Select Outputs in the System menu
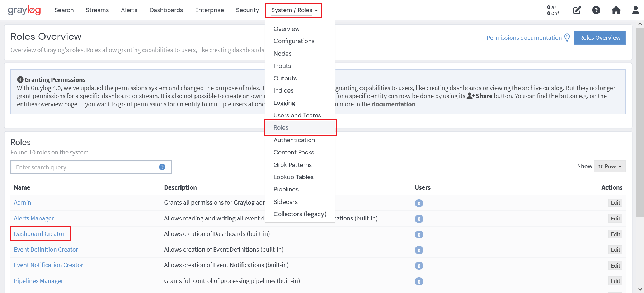Image resolution: width=644 pixels, height=293 pixels. 300,78
